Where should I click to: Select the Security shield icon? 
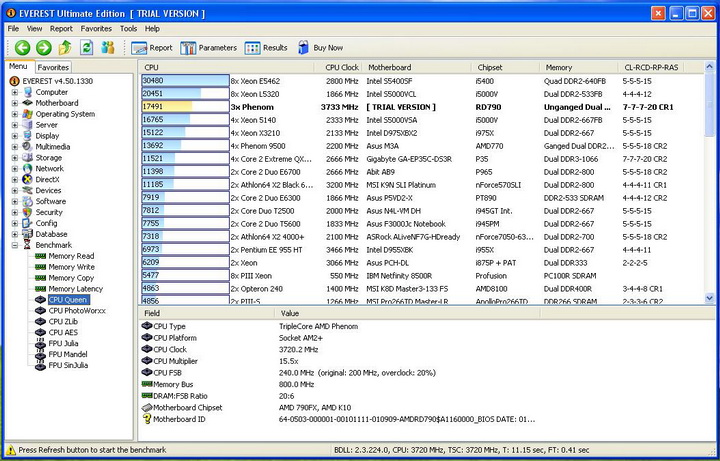point(28,212)
